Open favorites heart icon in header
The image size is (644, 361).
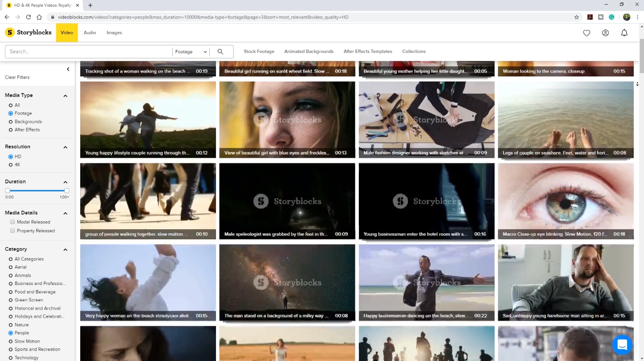[586, 33]
